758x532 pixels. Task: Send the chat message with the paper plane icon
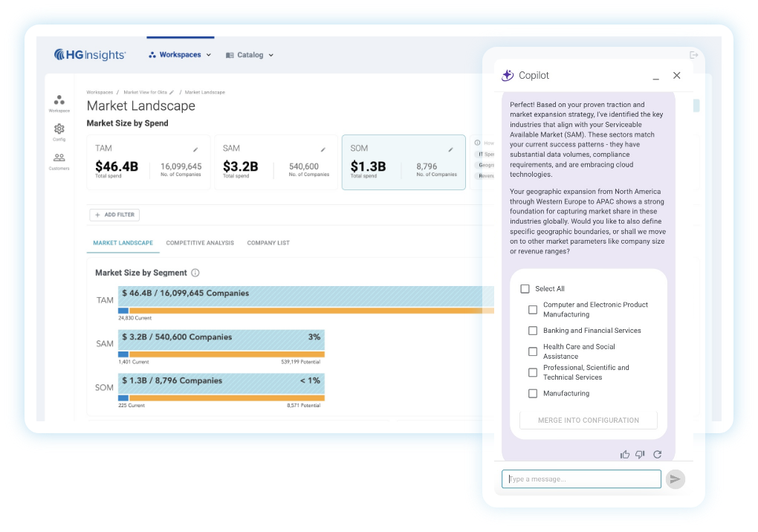675,479
